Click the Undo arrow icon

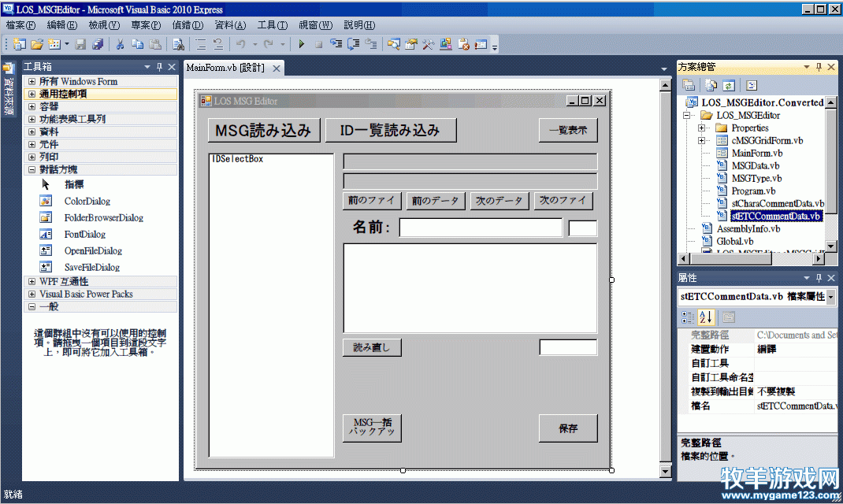241,44
